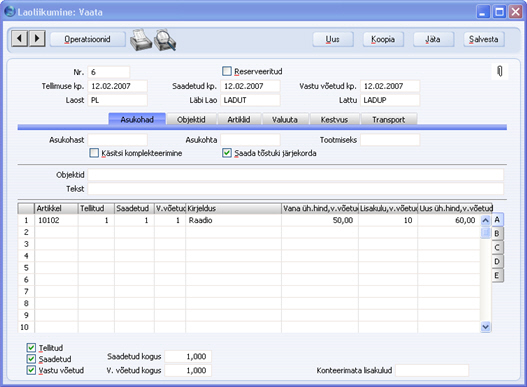This screenshot has height=387, width=527.
Task: Go to next record arrow
Action: [37, 39]
